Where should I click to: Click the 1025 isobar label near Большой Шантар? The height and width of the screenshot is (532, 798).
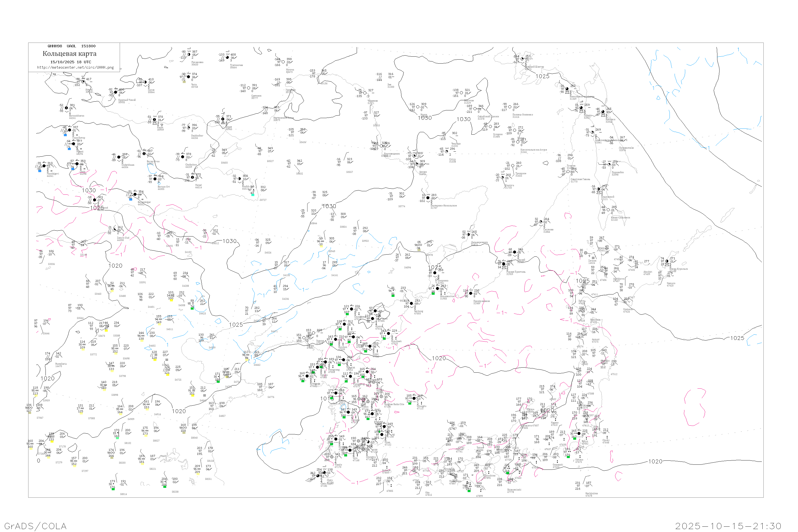pos(542,76)
